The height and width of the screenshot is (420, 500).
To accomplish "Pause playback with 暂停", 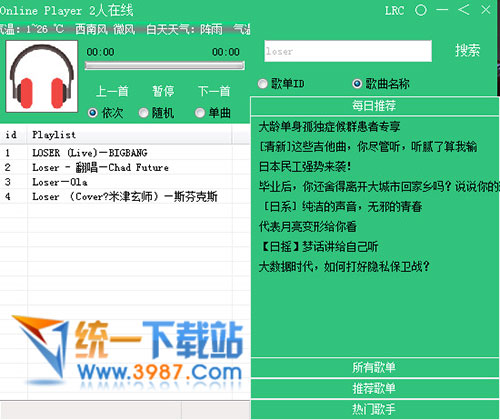I will 163,91.
